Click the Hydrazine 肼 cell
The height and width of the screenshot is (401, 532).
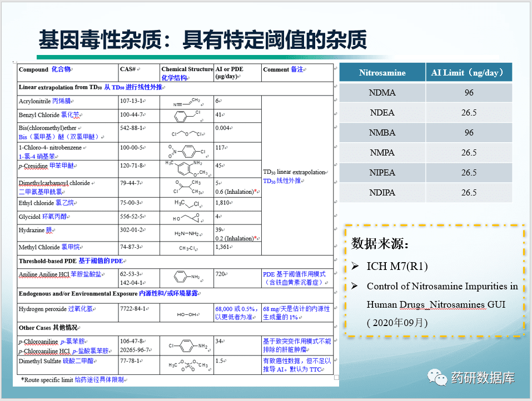pos(67,233)
